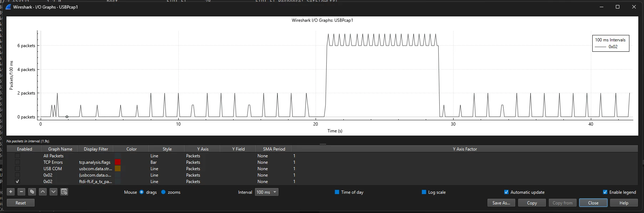Toggle the Time of day checkbox
Screen dimensions: 644x213
pos(337,192)
